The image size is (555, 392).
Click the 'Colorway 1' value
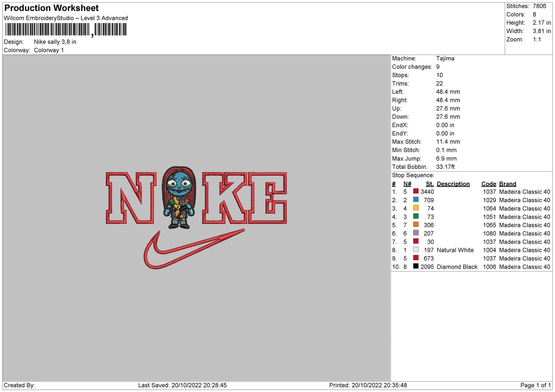(49, 50)
